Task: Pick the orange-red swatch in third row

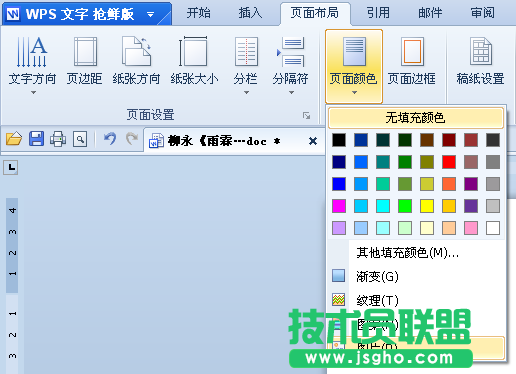Action: pos(449,184)
